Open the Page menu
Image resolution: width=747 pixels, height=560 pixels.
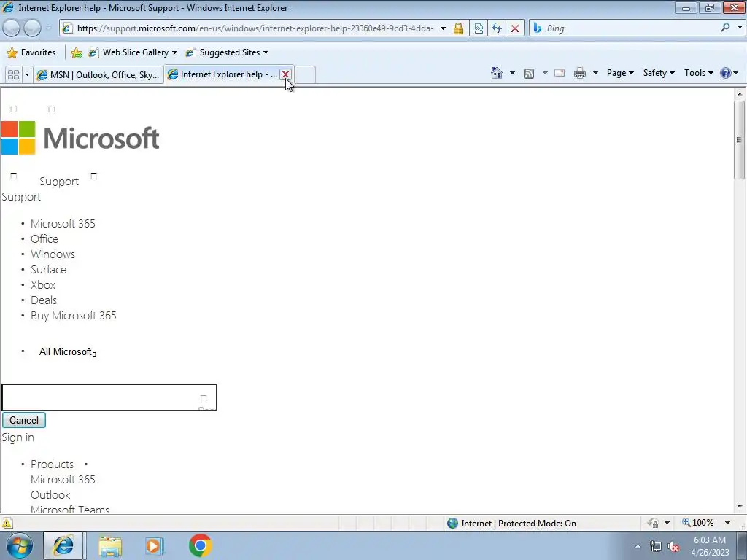tap(620, 73)
